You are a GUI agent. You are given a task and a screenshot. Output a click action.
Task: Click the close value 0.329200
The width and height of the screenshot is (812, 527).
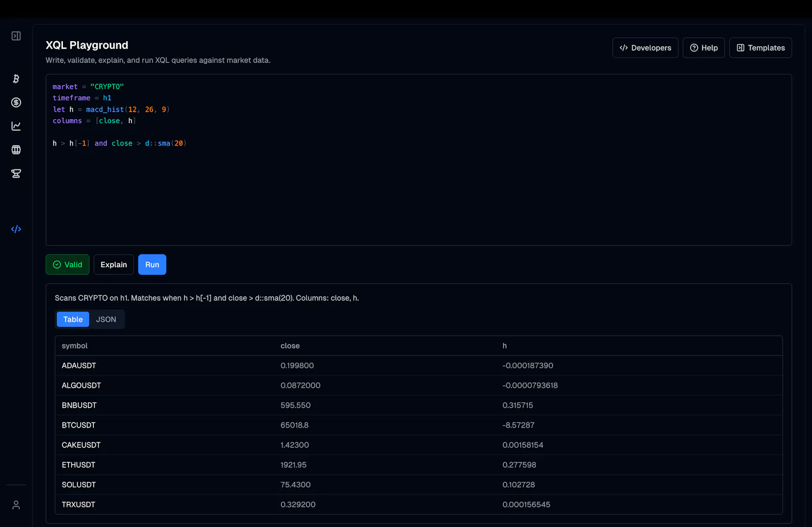(298, 504)
